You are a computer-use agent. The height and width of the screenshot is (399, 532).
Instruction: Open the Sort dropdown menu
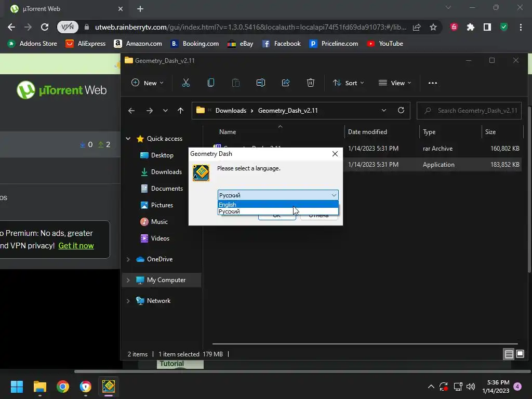point(348,83)
